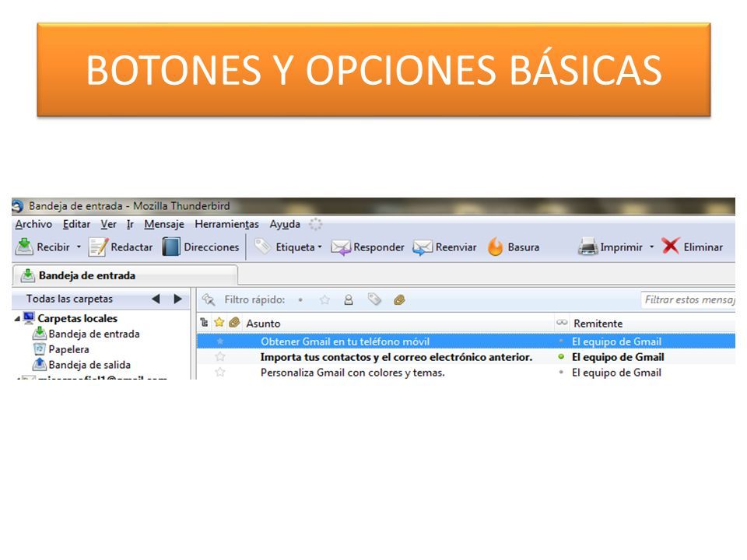Toggle read dot on 'Importa tus contactos' row
747x560 pixels.
(561, 357)
